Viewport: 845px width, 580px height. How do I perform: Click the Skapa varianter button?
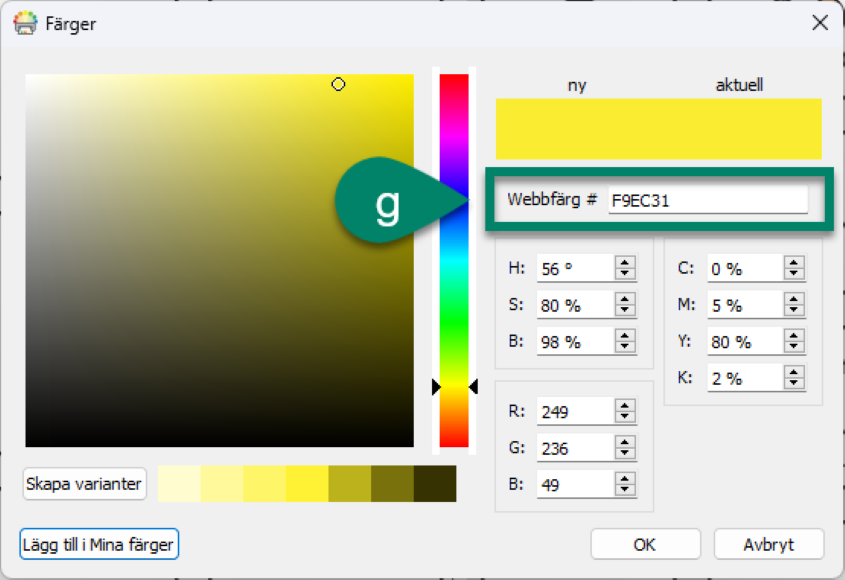pos(85,484)
